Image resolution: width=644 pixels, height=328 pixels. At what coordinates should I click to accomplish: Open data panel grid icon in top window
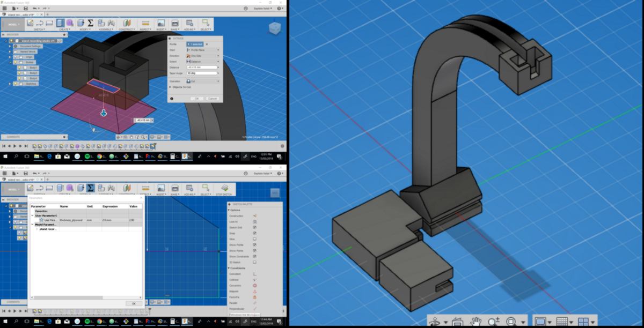point(4,9)
